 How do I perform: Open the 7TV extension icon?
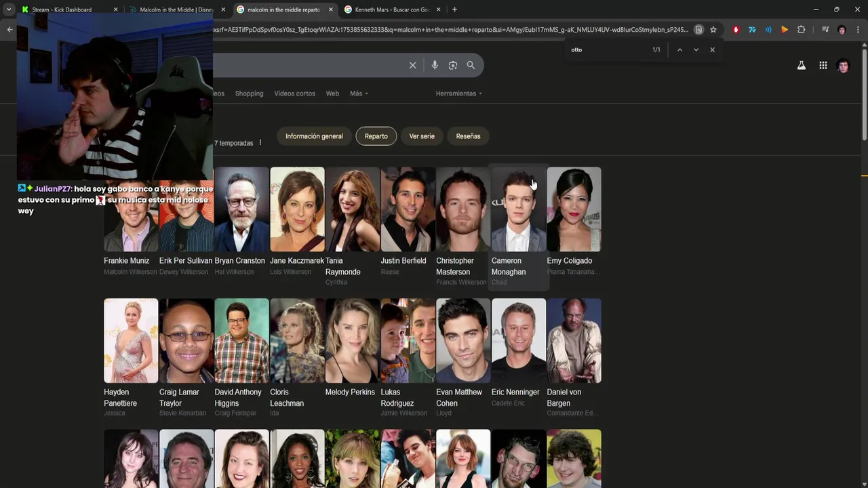752,30
